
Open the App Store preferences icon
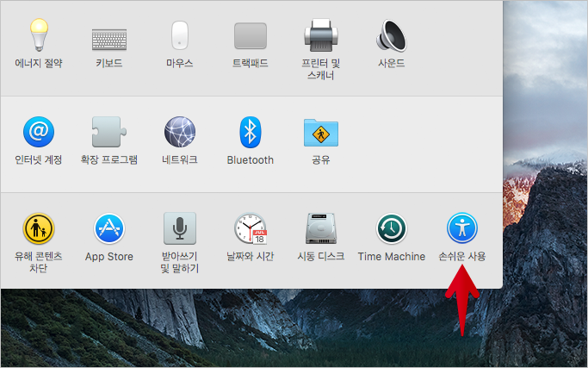pyautogui.click(x=109, y=228)
